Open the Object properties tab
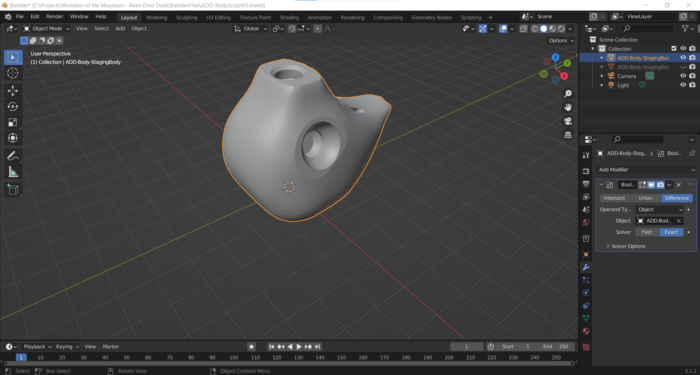This screenshot has width=700, height=375. [x=586, y=254]
